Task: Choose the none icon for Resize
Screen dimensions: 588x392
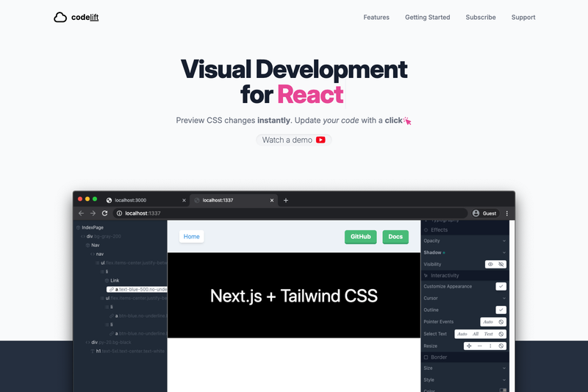Action: (501, 346)
